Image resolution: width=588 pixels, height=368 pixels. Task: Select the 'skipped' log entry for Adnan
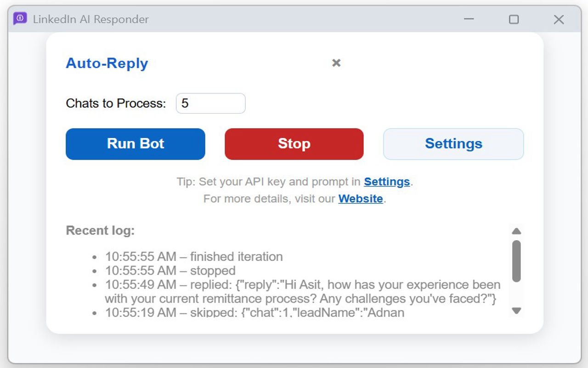click(255, 313)
